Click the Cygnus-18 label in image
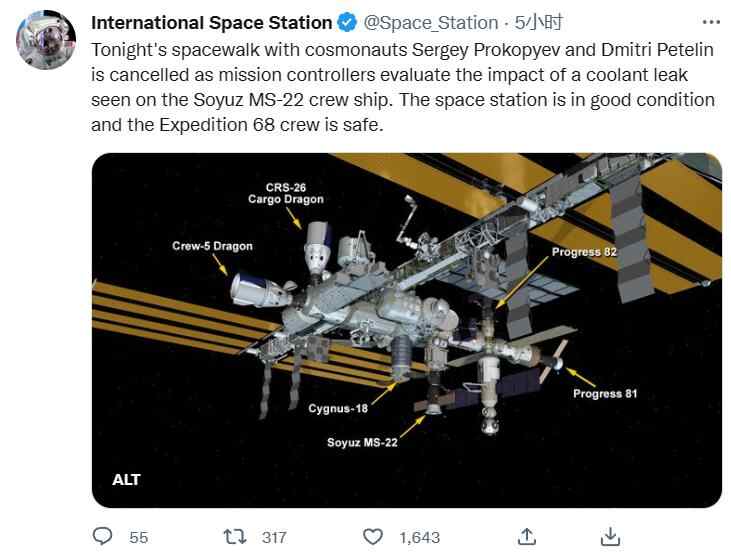The width and height of the screenshot is (731, 554). pos(339,408)
